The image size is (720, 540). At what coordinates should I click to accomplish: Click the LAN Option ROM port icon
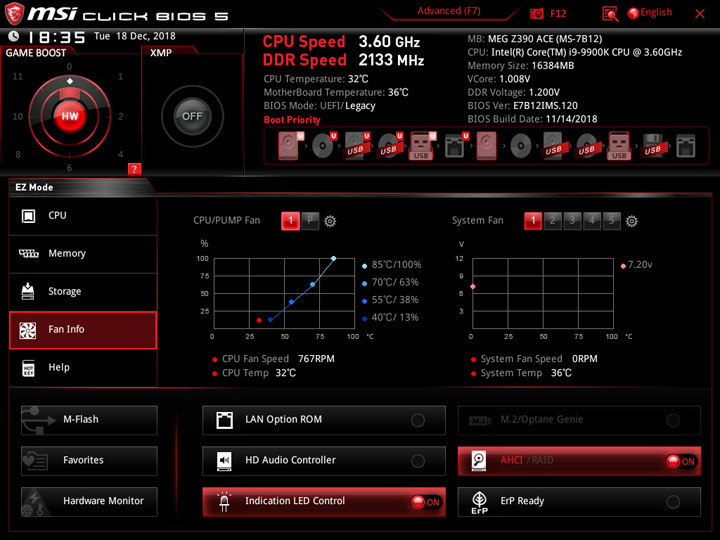[x=225, y=420]
